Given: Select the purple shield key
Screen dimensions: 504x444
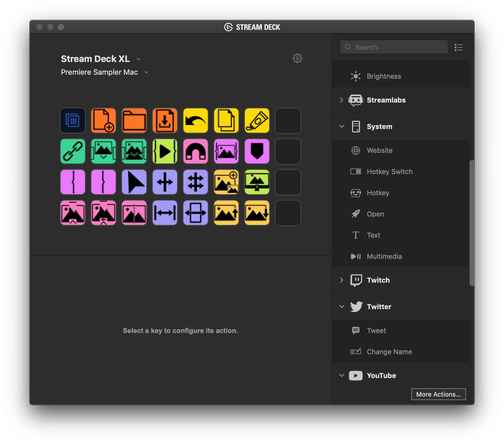Looking at the screenshot, I should pyautogui.click(x=257, y=151).
